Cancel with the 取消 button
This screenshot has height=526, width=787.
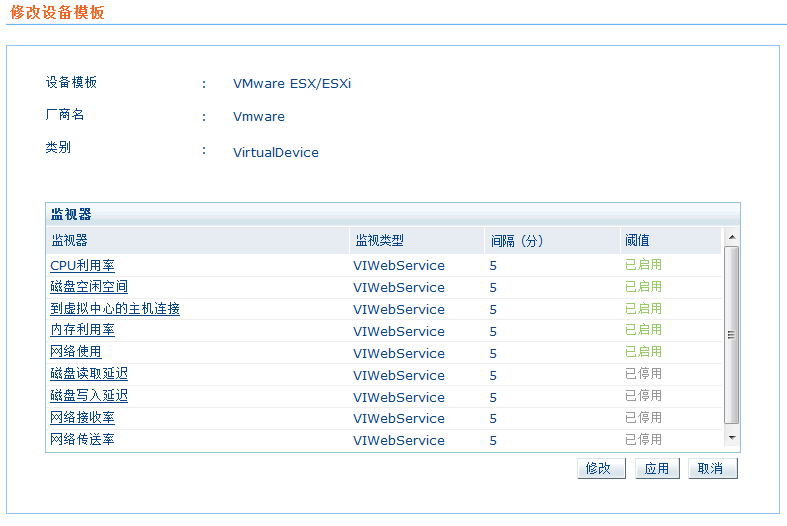coord(712,469)
